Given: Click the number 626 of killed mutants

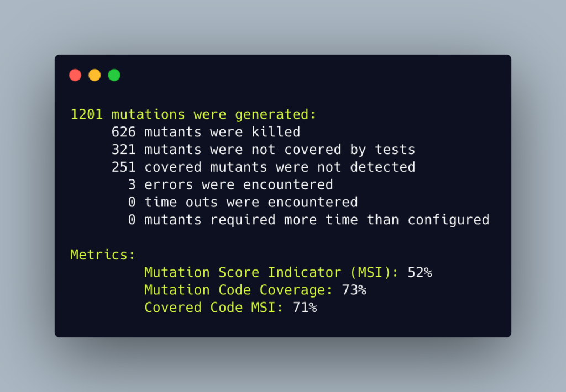Looking at the screenshot, I should (x=123, y=132).
